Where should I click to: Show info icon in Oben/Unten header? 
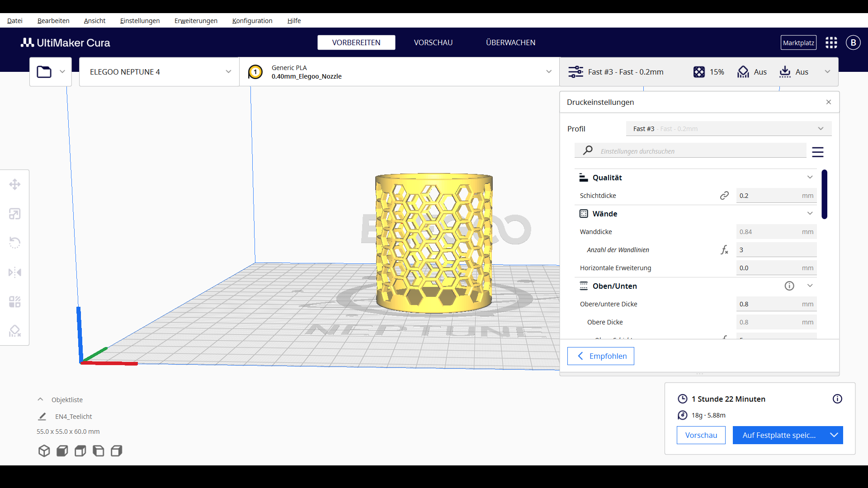tap(789, 286)
